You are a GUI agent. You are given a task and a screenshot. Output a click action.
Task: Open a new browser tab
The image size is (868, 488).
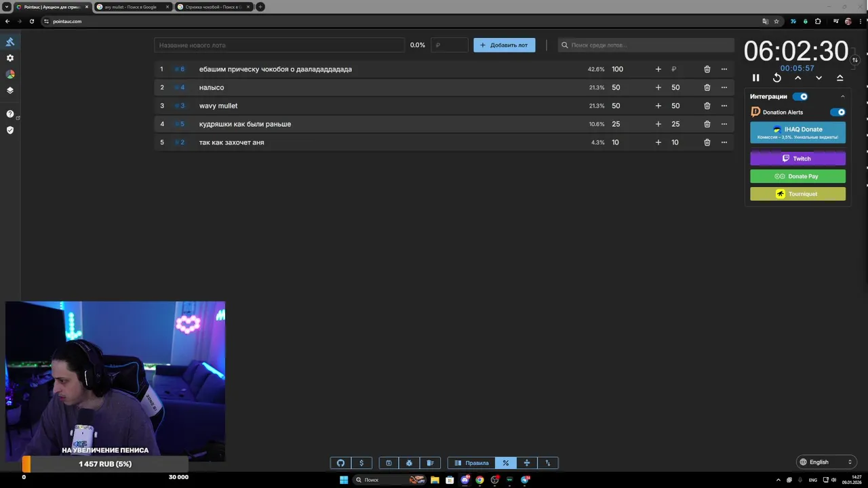260,7
